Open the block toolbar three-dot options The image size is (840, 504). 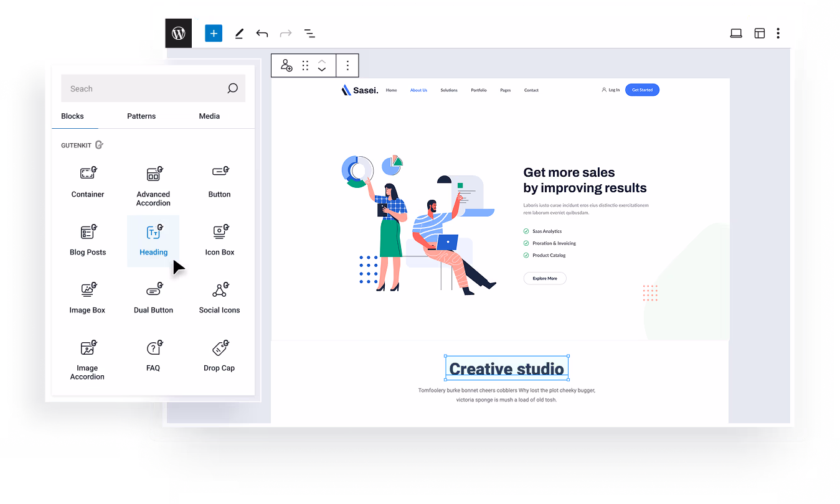point(347,65)
